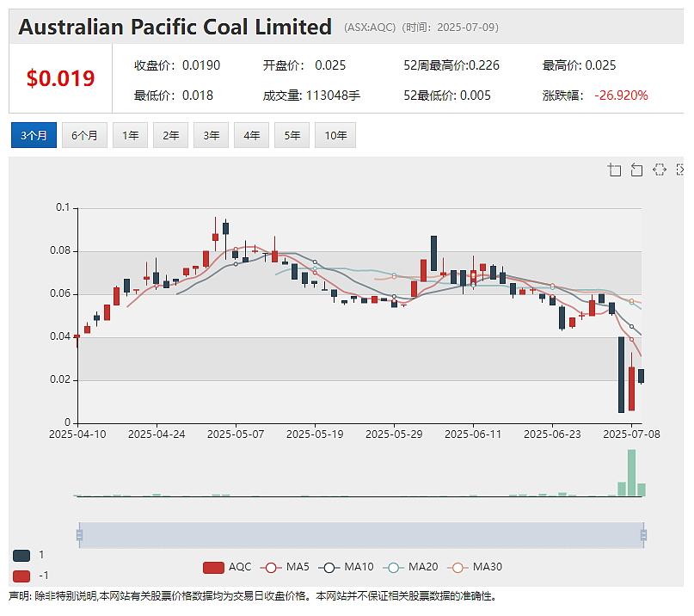
Task: Click the 声明 disclaimer text at bottom
Action: coord(252,596)
